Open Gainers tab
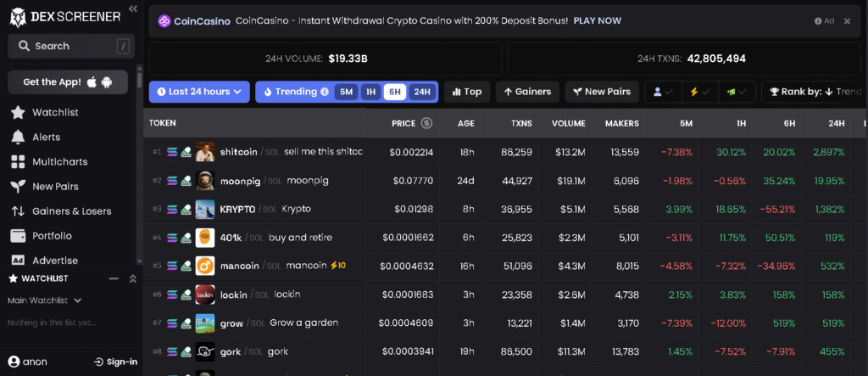This screenshot has height=376, width=868. [x=527, y=92]
